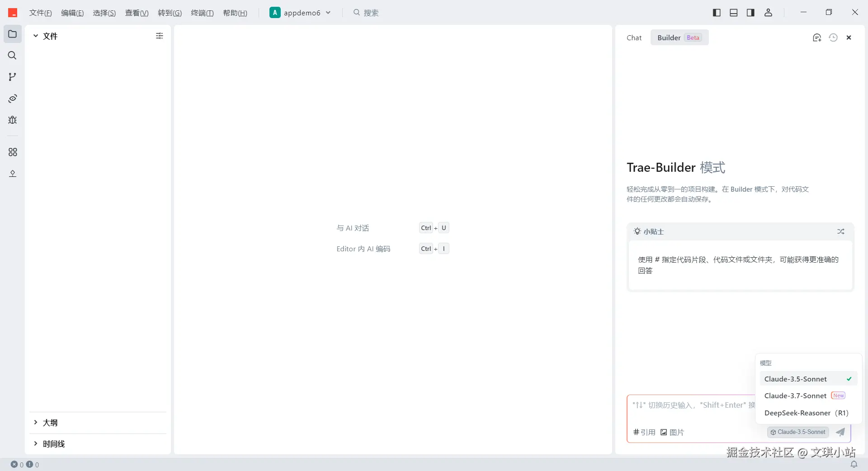The image size is (868, 471).
Task: Open the 终端 menu
Action: click(202, 13)
